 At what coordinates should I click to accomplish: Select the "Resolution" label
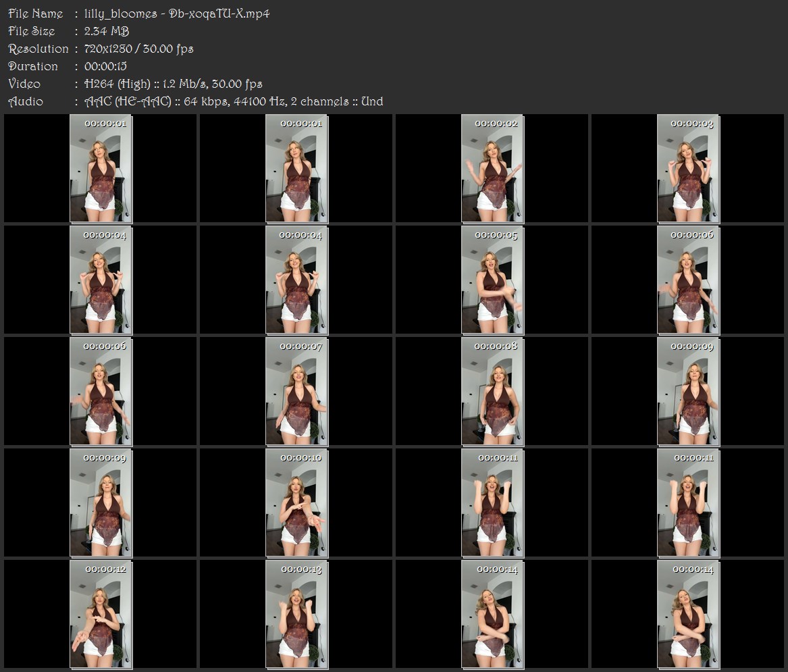click(x=38, y=49)
